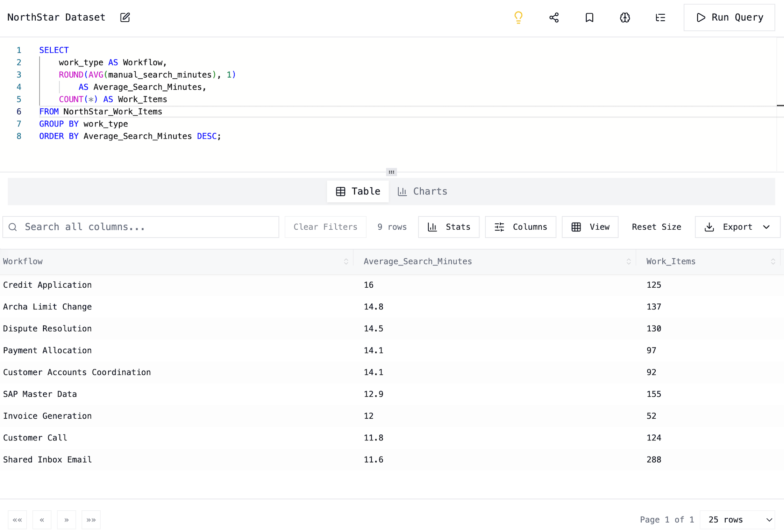Place cursor on GROUP BY work_type line
The width and height of the screenshot is (784, 532).
84,124
